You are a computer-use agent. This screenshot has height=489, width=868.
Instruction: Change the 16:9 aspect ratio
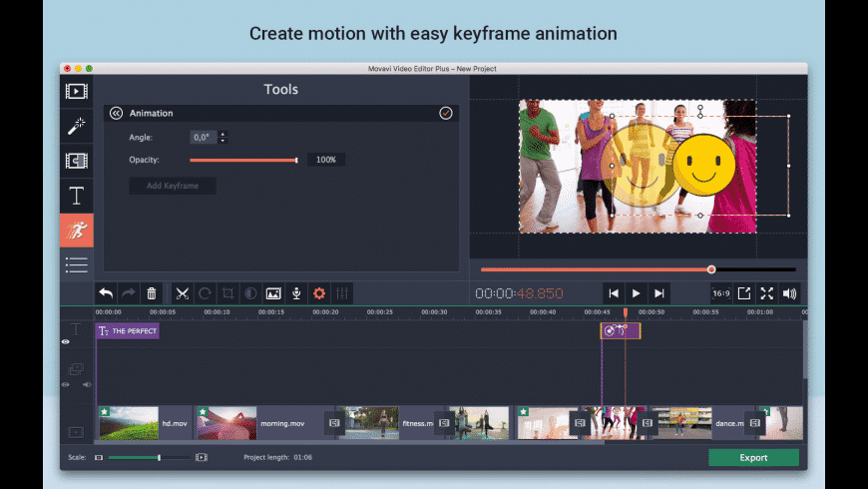[720, 293]
